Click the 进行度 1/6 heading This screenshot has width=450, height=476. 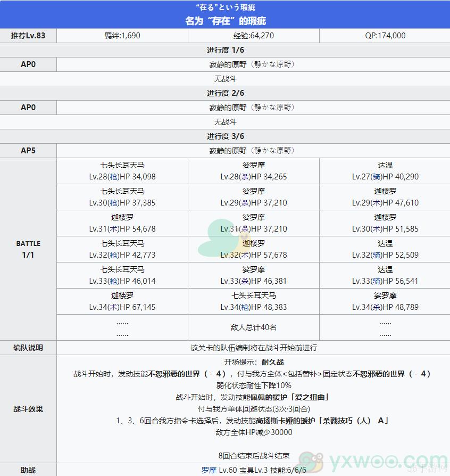pos(226,50)
